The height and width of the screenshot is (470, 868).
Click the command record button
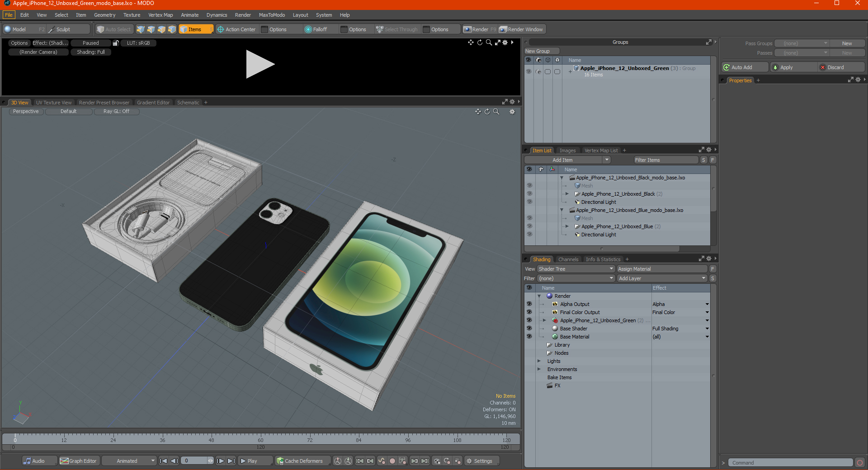860,463
